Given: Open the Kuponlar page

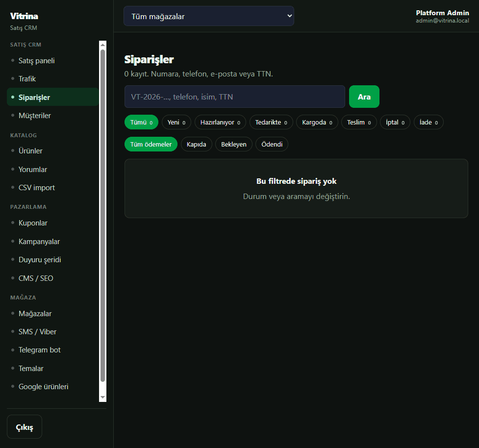Looking at the screenshot, I should [52, 223].
